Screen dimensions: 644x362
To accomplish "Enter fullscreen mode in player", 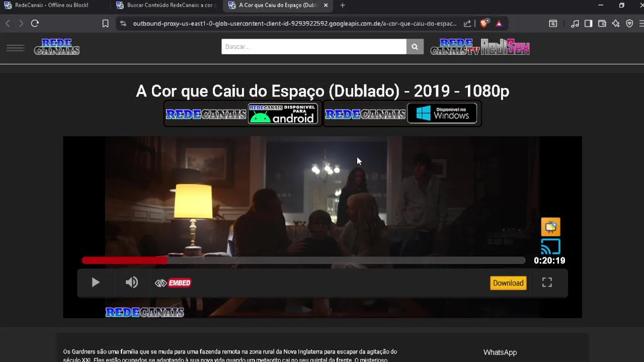I will [x=547, y=283].
